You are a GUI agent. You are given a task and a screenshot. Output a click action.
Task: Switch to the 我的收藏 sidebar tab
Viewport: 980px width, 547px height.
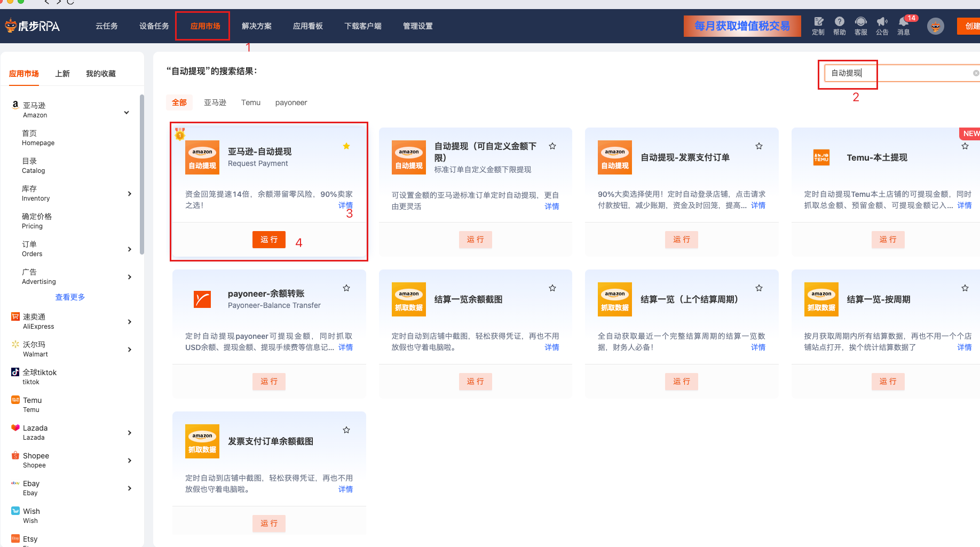click(101, 74)
